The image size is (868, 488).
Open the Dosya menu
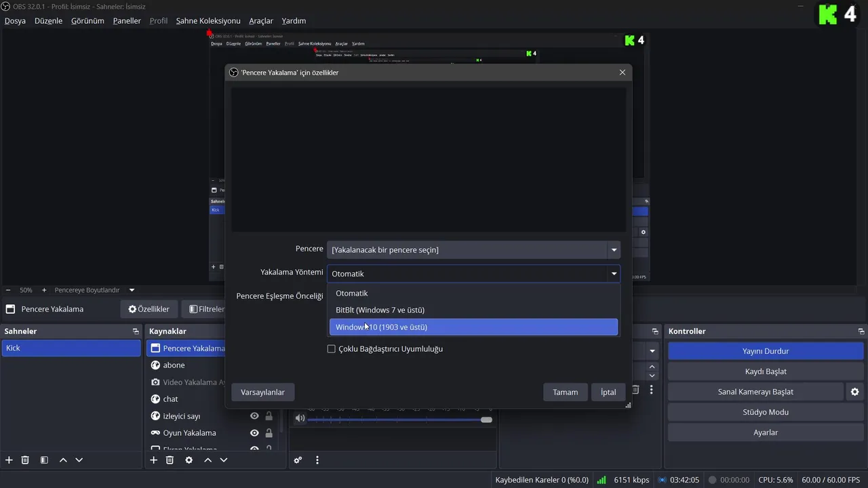pos(15,21)
